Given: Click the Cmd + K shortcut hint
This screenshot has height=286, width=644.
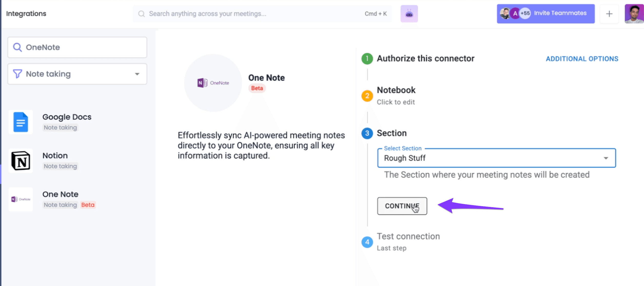Looking at the screenshot, I should pos(375,14).
